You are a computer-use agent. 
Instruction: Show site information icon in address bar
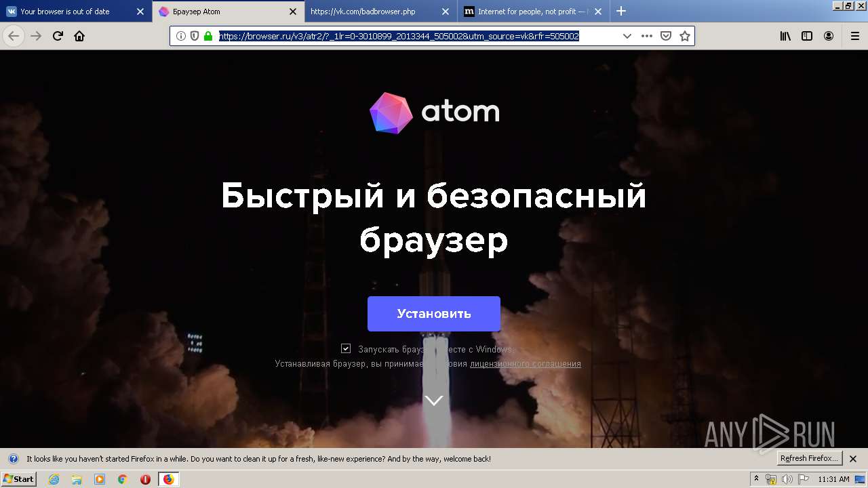[181, 36]
